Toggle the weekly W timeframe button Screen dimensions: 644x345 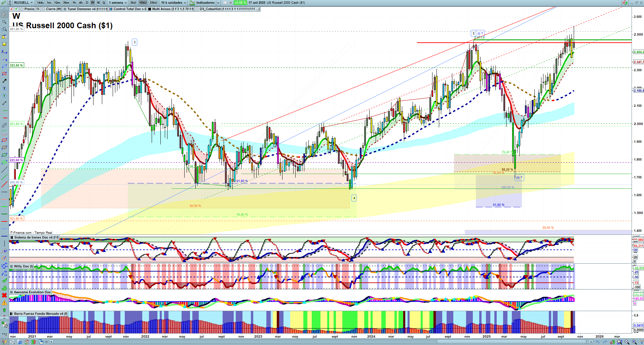(92, 3)
